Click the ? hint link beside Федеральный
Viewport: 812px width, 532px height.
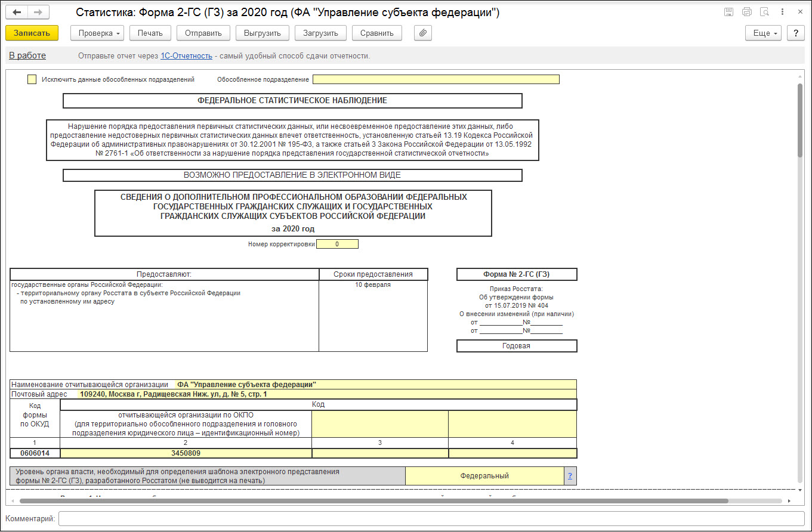[x=570, y=476]
